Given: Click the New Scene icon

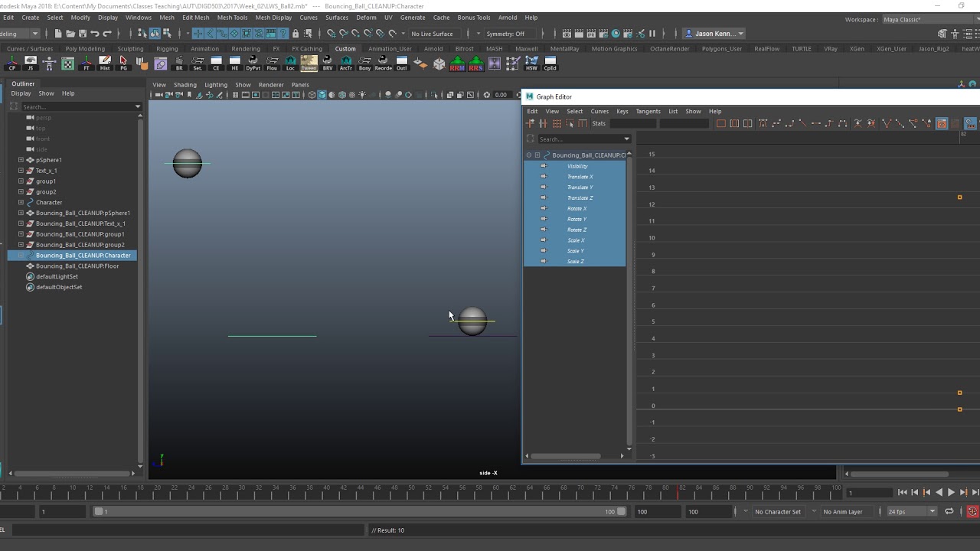Looking at the screenshot, I should coord(58,34).
